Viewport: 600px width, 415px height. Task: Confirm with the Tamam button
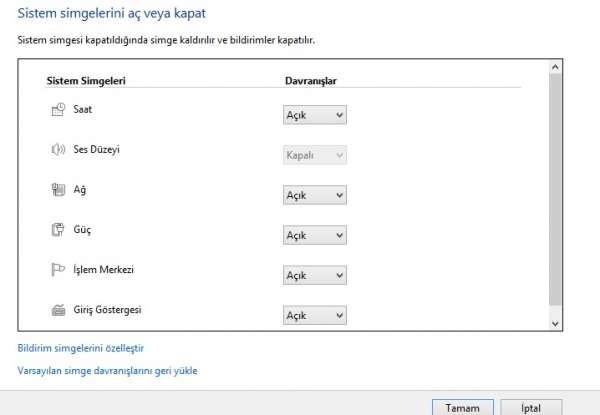pos(463,408)
